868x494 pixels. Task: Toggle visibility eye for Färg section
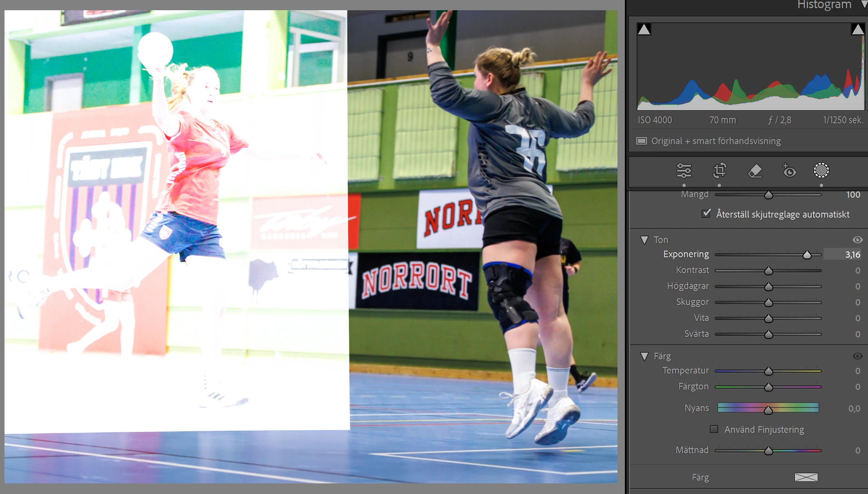click(857, 356)
